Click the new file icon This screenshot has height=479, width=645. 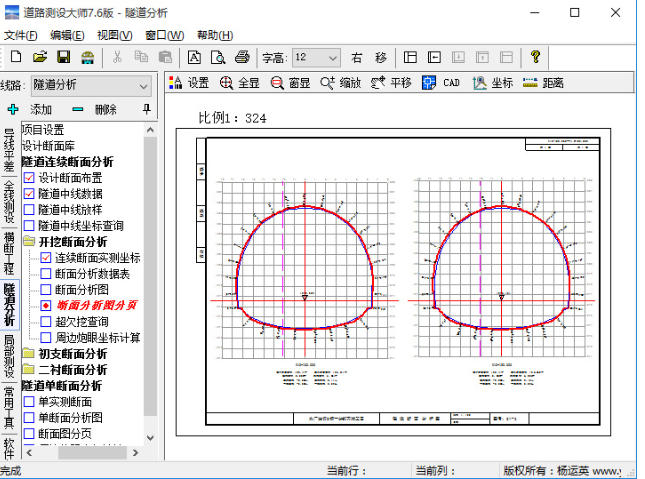(x=16, y=58)
